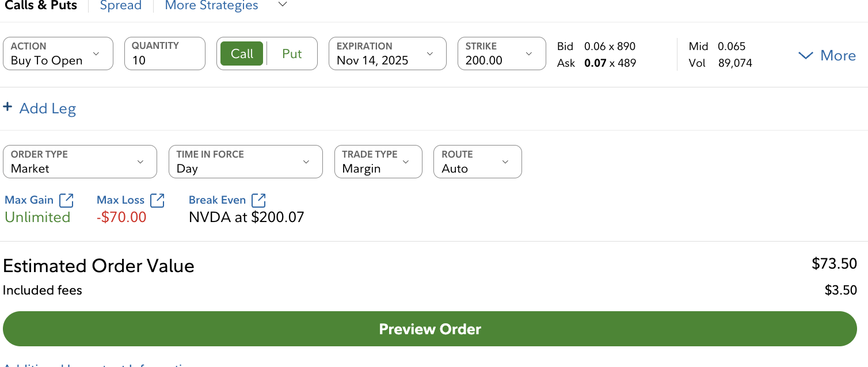
Task: Open Max Loss external link icon
Action: pos(157,200)
